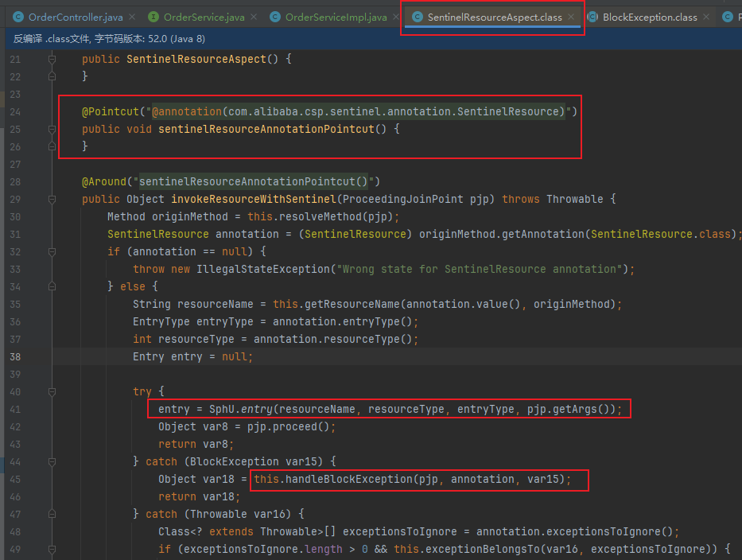Image resolution: width=742 pixels, height=560 pixels.
Task: Switch to the OrderServiceImpl.java tab
Action: coord(336,17)
